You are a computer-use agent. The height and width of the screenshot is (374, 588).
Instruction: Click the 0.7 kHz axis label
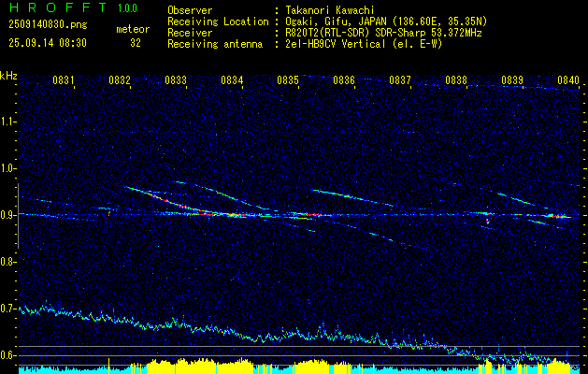pyautogui.click(x=7, y=309)
